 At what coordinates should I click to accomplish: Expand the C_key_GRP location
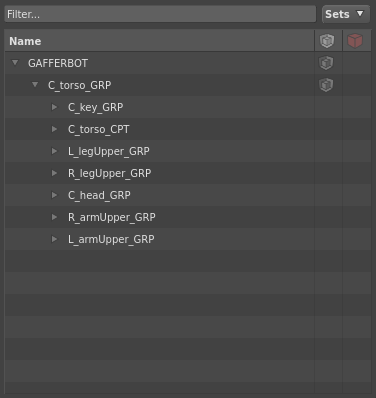click(54, 107)
